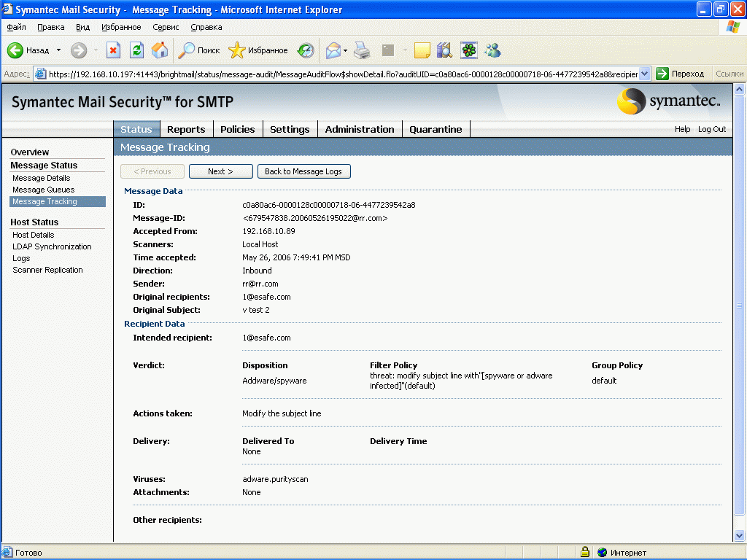Click the Log Out link
Screen dimensions: 747x560
point(712,129)
